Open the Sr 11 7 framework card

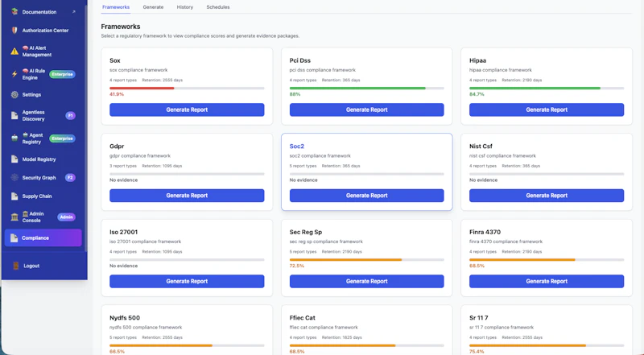pyautogui.click(x=547, y=330)
